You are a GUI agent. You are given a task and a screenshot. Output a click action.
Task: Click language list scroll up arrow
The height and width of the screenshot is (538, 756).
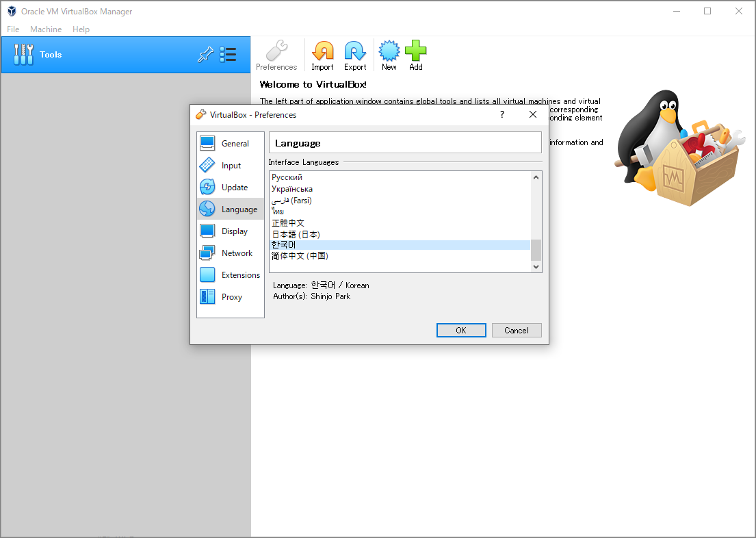pyautogui.click(x=536, y=177)
